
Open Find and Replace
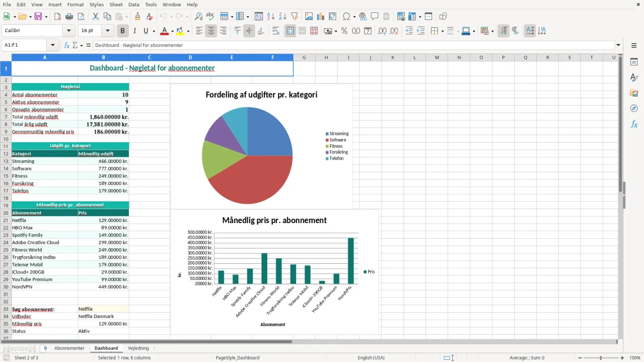(x=199, y=17)
